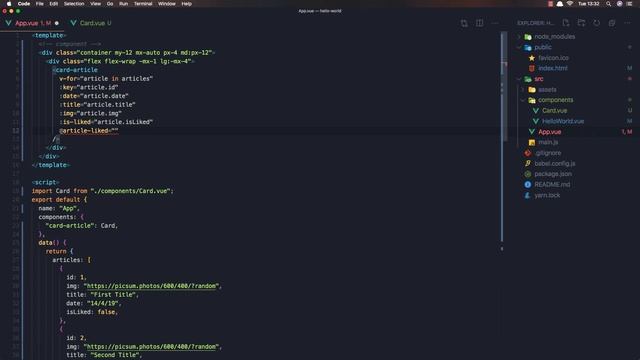Open macOS Spotlight search icon
Screen dimensions: 640x360
pyautogui.click(x=608, y=4)
